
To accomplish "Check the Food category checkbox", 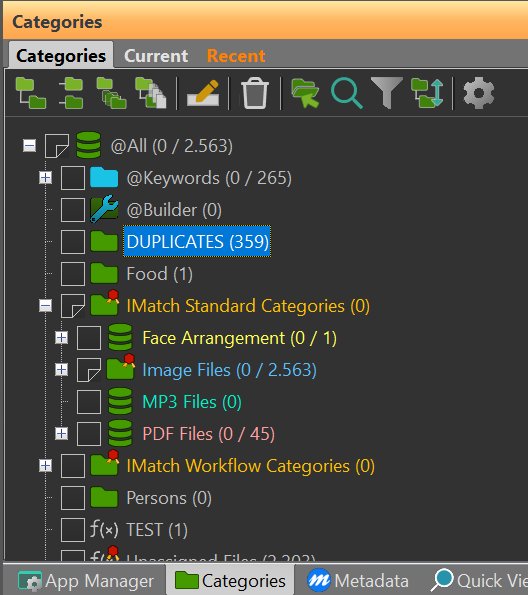I will tap(73, 274).
